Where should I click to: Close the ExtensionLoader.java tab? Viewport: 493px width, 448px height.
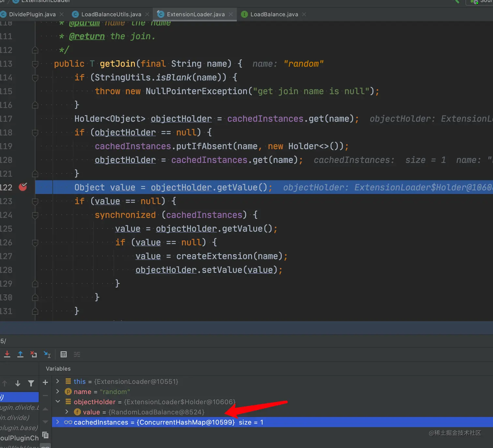pyautogui.click(x=231, y=14)
